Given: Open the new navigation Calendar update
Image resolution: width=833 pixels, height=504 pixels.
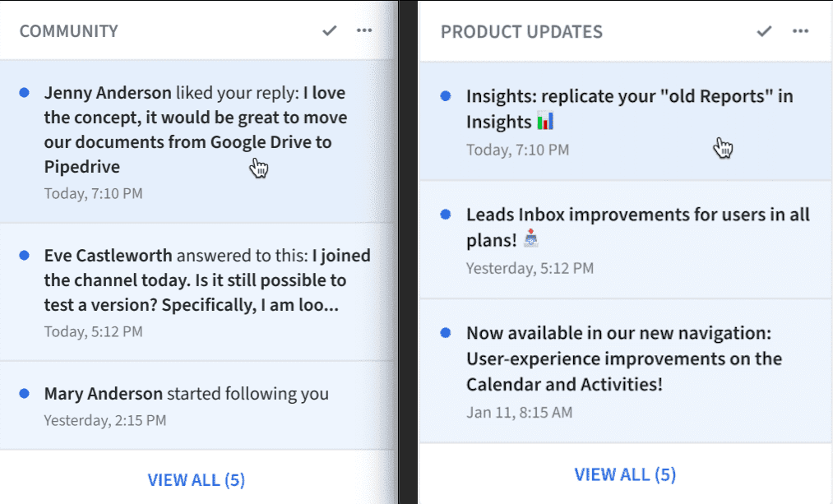Looking at the screenshot, I should pos(625,371).
